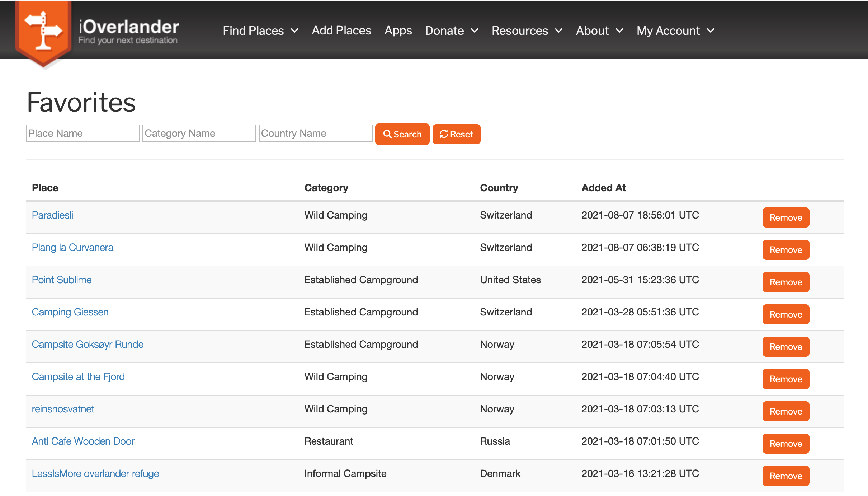Open the Paradiesli place link
Viewport: 868px width, 496px height.
pyautogui.click(x=52, y=215)
